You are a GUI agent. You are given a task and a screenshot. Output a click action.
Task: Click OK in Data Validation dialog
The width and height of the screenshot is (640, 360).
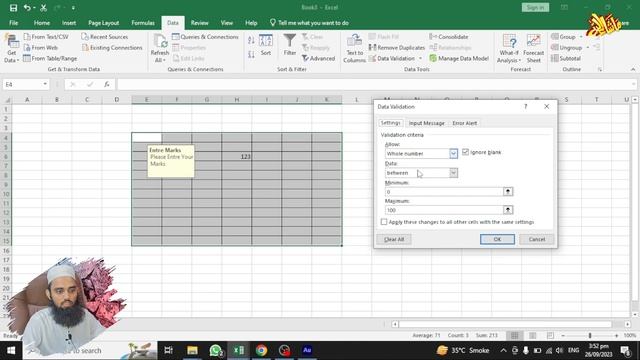(497, 239)
